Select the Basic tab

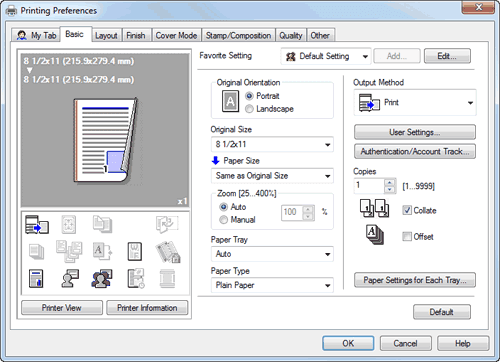[75, 34]
